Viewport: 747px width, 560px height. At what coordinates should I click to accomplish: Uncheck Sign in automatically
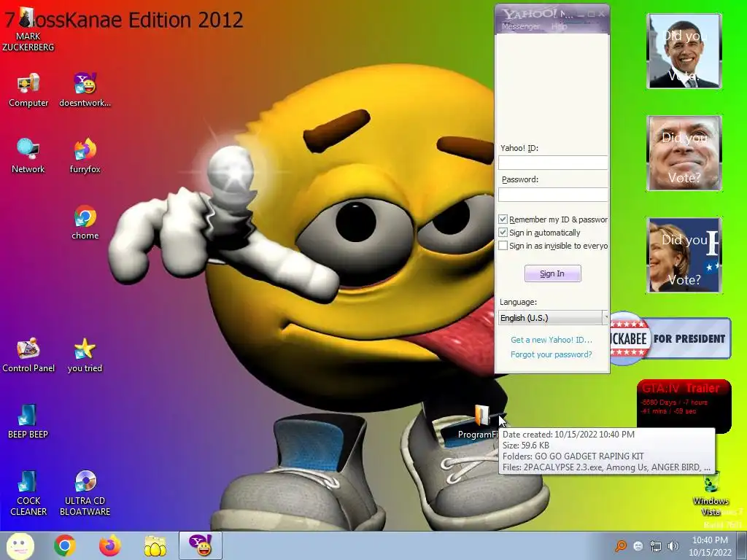503,233
